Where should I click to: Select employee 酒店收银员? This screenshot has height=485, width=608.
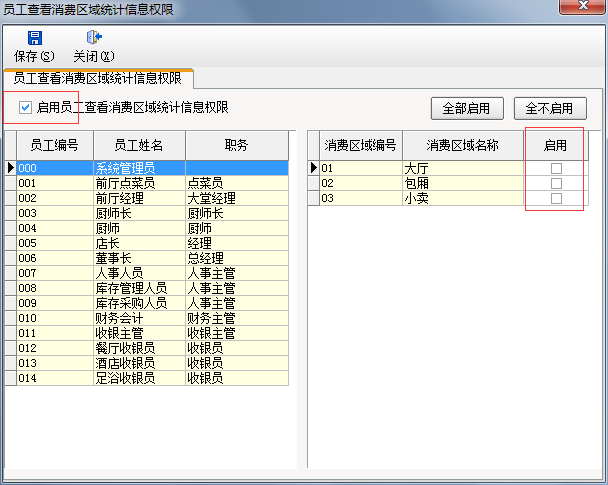pos(139,364)
